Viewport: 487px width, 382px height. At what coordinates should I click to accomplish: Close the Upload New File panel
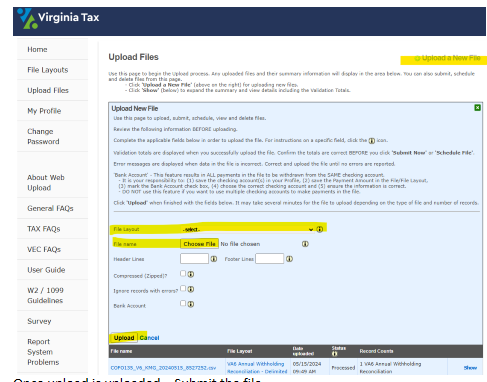point(477,108)
